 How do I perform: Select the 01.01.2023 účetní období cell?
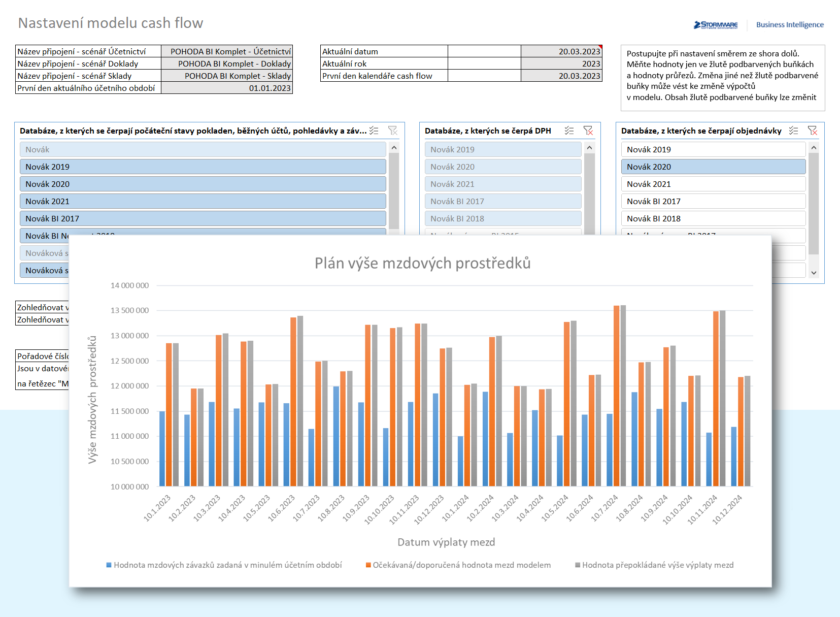[x=227, y=88]
